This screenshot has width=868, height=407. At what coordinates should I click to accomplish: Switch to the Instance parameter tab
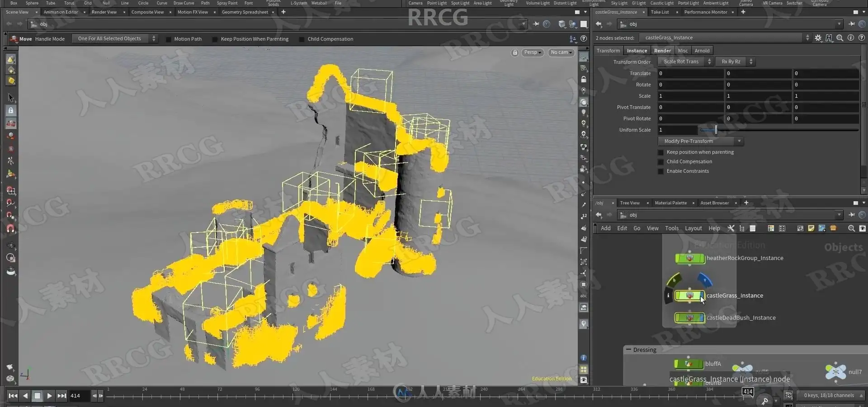[x=637, y=51]
